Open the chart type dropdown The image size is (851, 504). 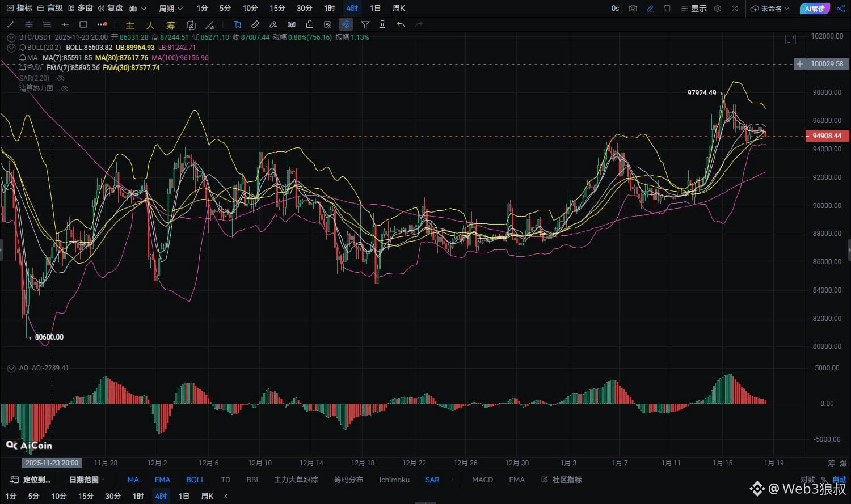coord(137,9)
